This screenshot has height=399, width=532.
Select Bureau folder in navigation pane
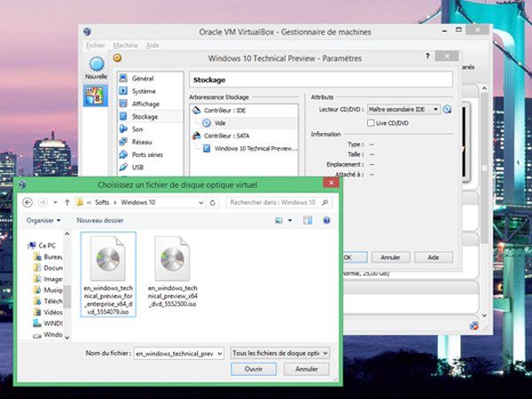tap(48, 257)
